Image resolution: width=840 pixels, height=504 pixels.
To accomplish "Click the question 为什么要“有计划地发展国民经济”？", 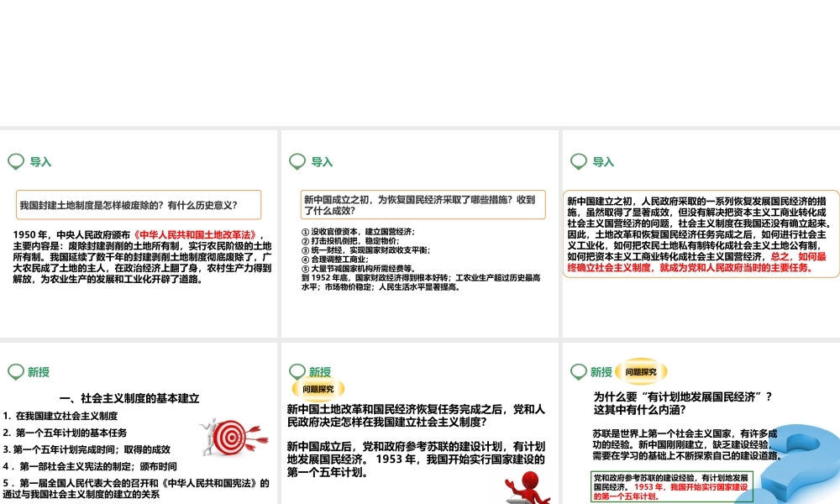I will (x=683, y=396).
